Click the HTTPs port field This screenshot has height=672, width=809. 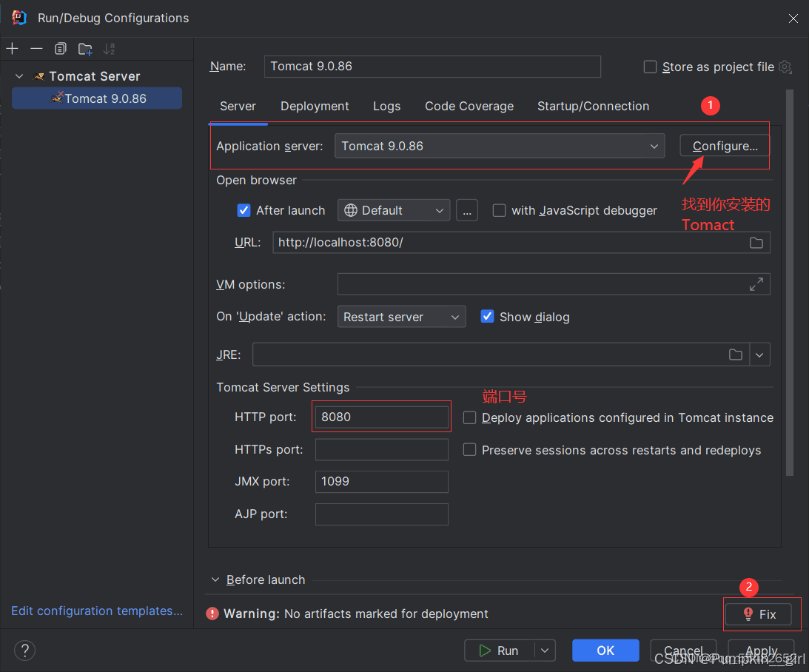pos(382,449)
